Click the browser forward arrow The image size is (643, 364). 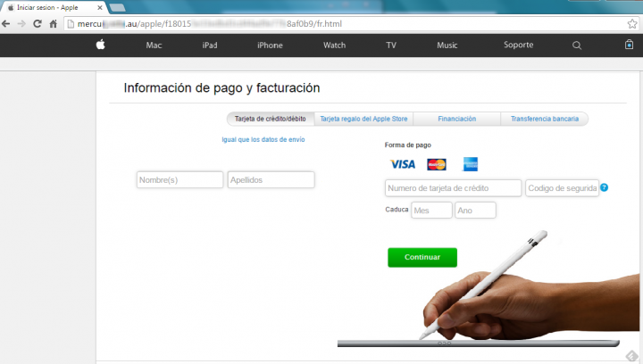tap(21, 24)
